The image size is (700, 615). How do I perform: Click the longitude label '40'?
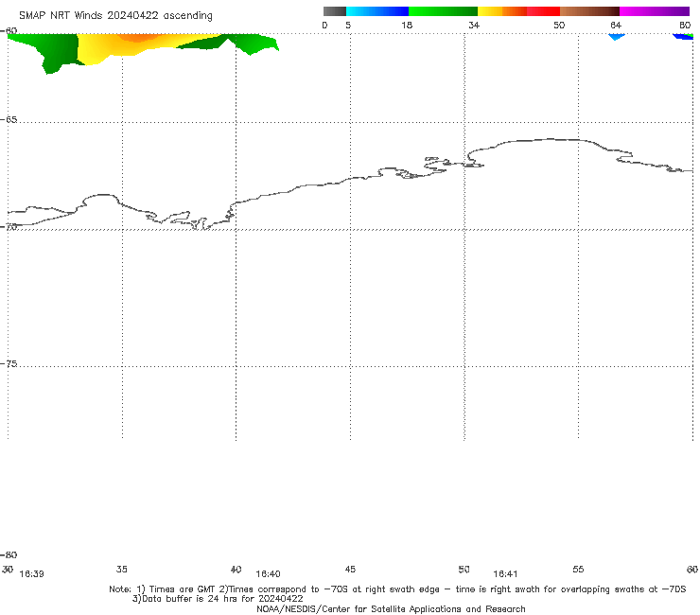tap(236, 570)
